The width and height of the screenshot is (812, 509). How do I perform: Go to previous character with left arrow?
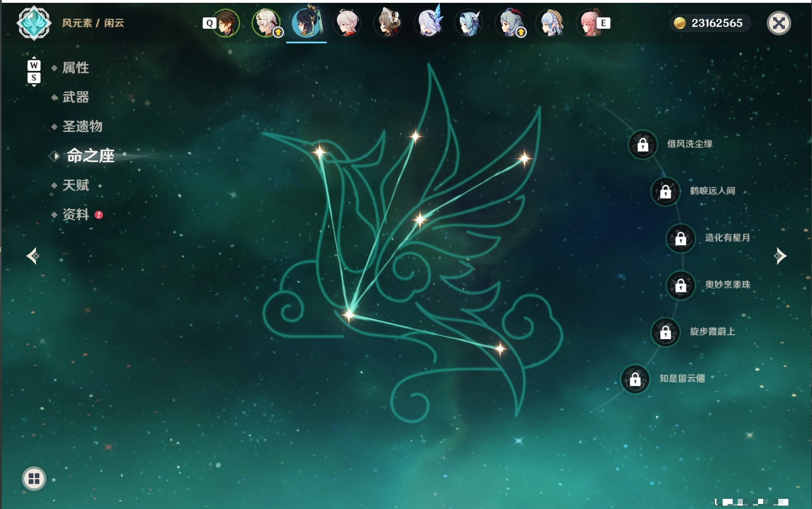33,256
